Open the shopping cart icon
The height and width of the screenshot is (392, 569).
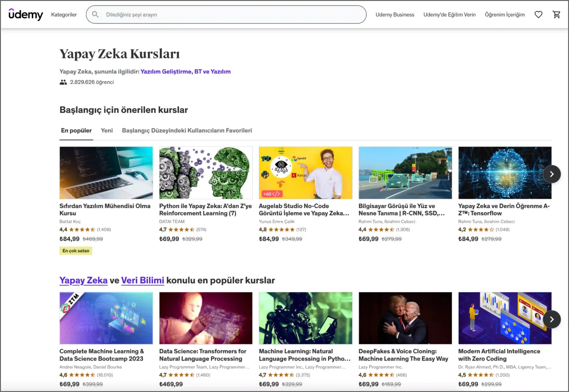557,14
